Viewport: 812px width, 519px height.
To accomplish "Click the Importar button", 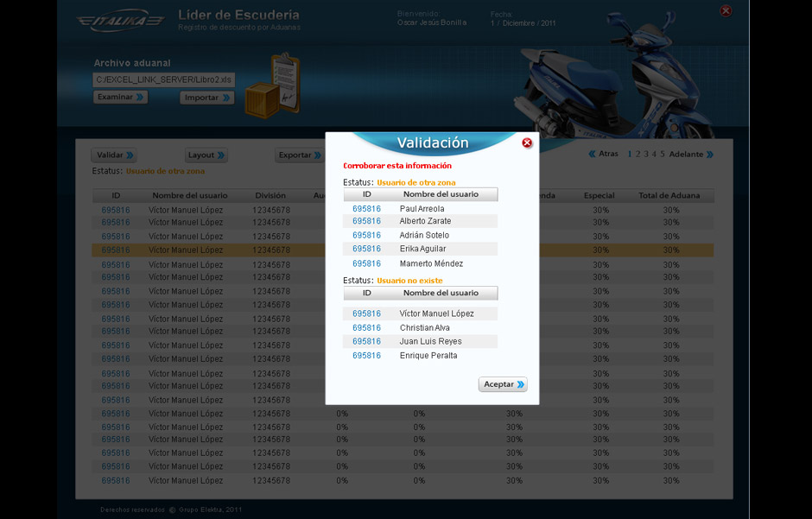I will pyautogui.click(x=206, y=98).
